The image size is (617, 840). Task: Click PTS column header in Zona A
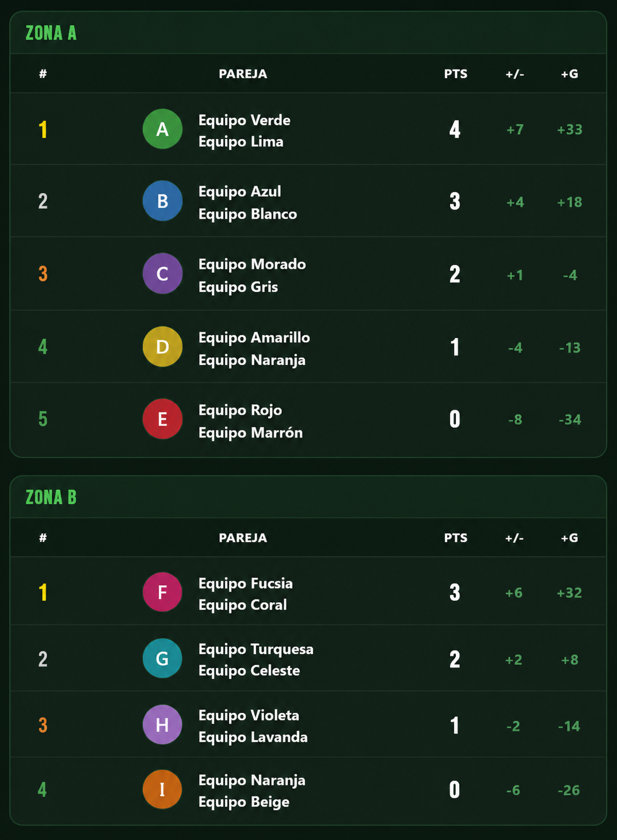point(456,74)
